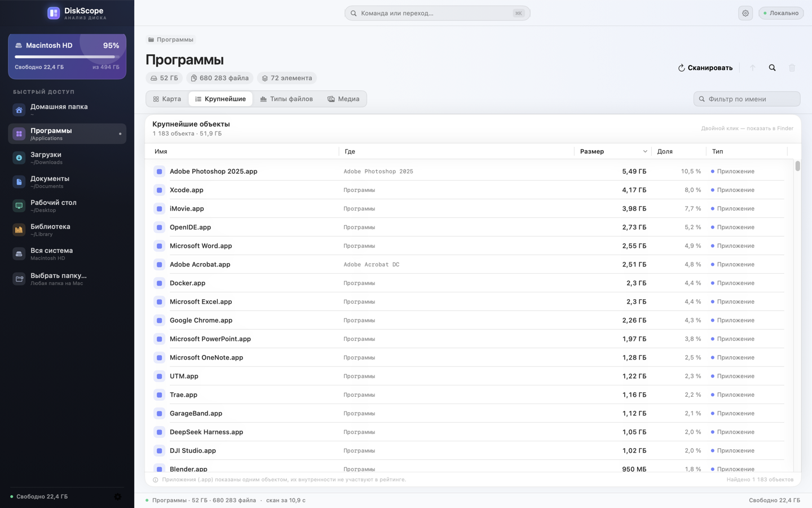This screenshot has width=812, height=508.
Task: Click Выбрать папку… in sidebar
Action: click(67, 279)
